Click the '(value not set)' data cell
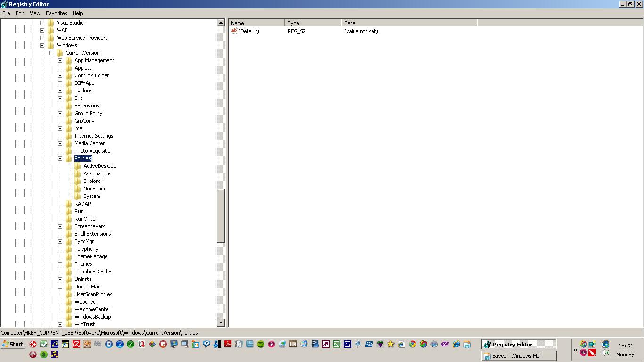This screenshot has height=362, width=644. [x=361, y=31]
